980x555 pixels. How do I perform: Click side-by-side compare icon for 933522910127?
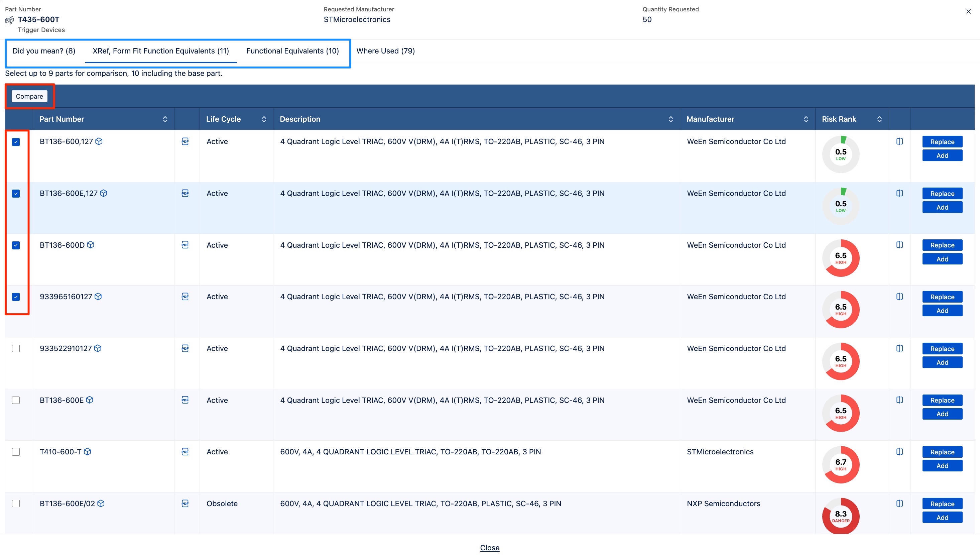(899, 348)
